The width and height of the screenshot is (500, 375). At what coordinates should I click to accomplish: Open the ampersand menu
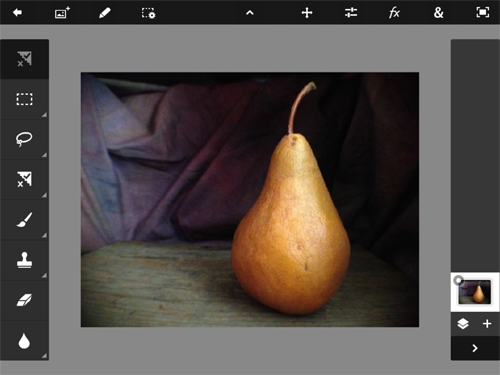pos(439,13)
